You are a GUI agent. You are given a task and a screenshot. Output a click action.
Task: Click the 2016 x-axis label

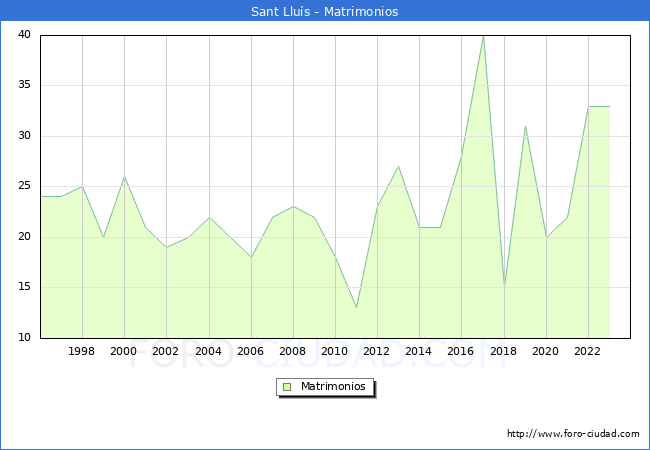pyautogui.click(x=461, y=352)
